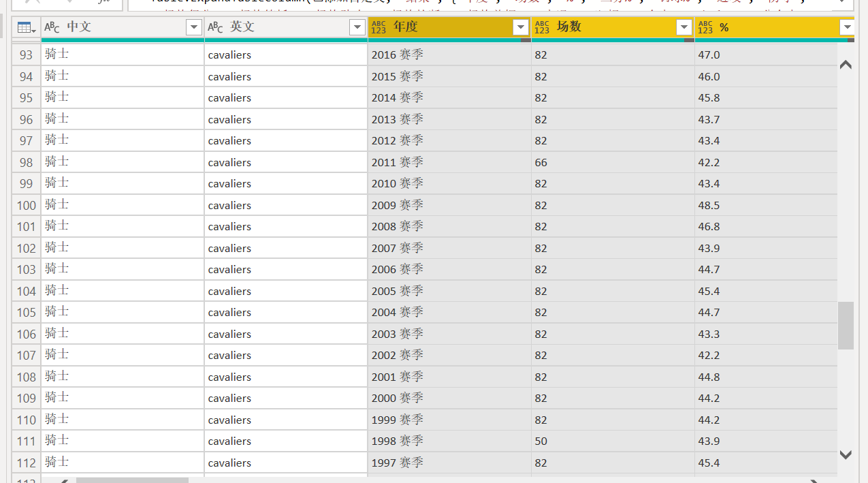The height and width of the screenshot is (483, 868).
Task: Click the 43.7 percentage cell
Action: pyautogui.click(x=766, y=120)
